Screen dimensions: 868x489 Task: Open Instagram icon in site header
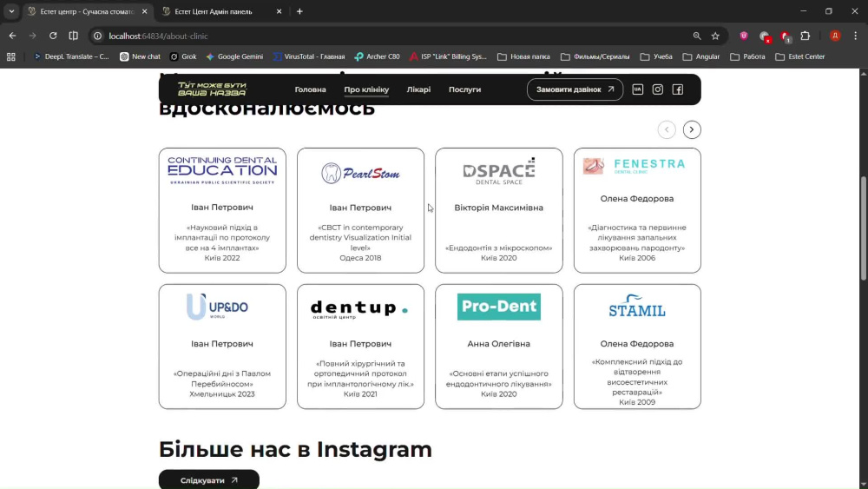(657, 89)
